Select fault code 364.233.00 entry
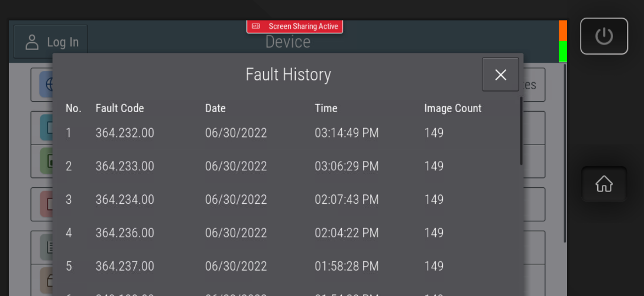The image size is (644, 296). 125,166
